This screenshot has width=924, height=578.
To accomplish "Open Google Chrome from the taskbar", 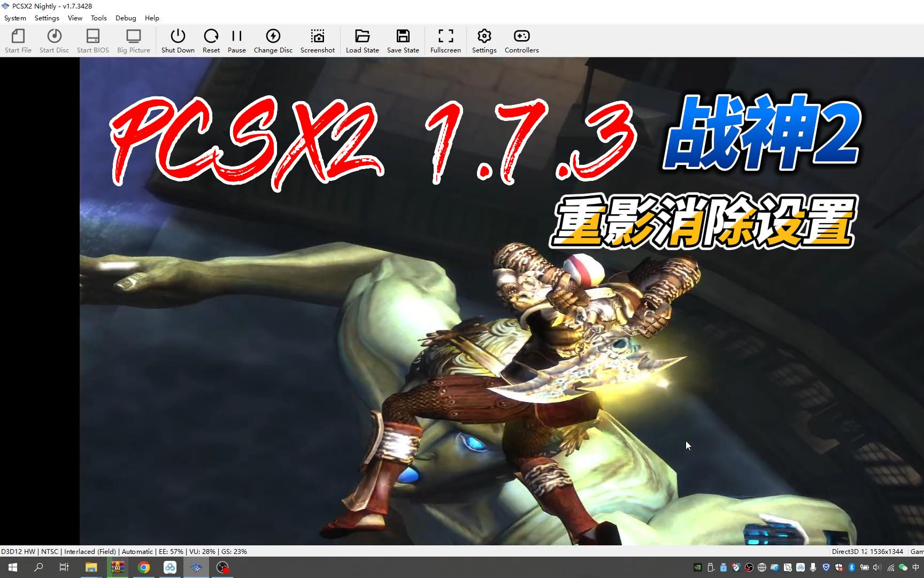I will (144, 567).
